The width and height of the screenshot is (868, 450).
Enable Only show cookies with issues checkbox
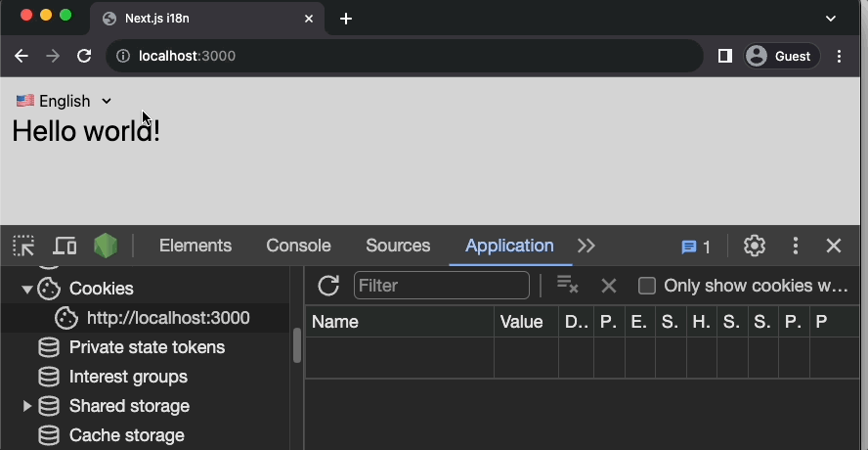(x=646, y=286)
